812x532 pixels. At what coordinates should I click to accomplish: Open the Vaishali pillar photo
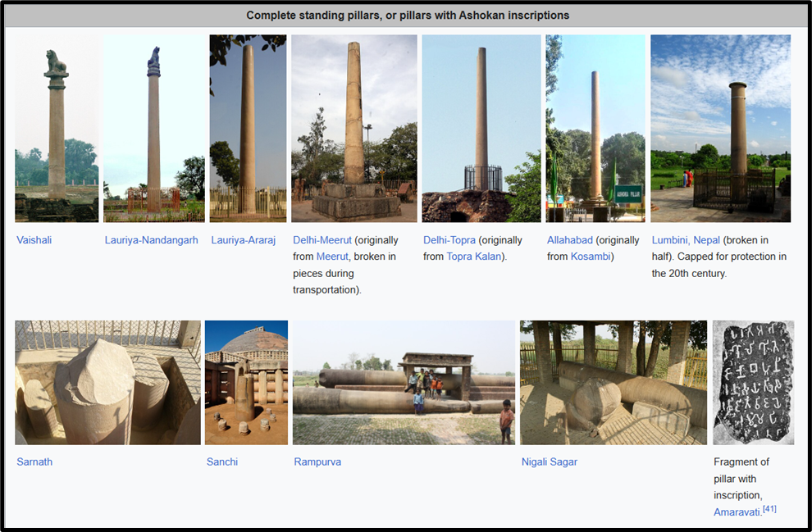(x=57, y=128)
